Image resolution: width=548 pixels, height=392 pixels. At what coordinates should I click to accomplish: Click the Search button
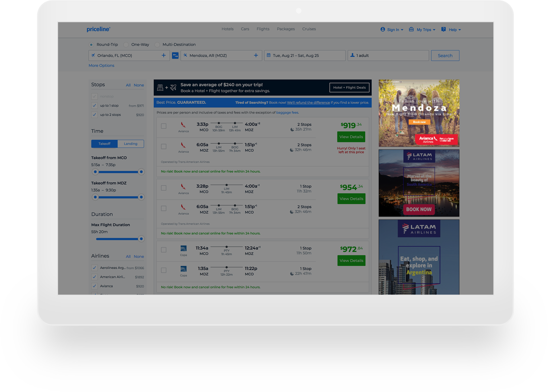coord(445,56)
